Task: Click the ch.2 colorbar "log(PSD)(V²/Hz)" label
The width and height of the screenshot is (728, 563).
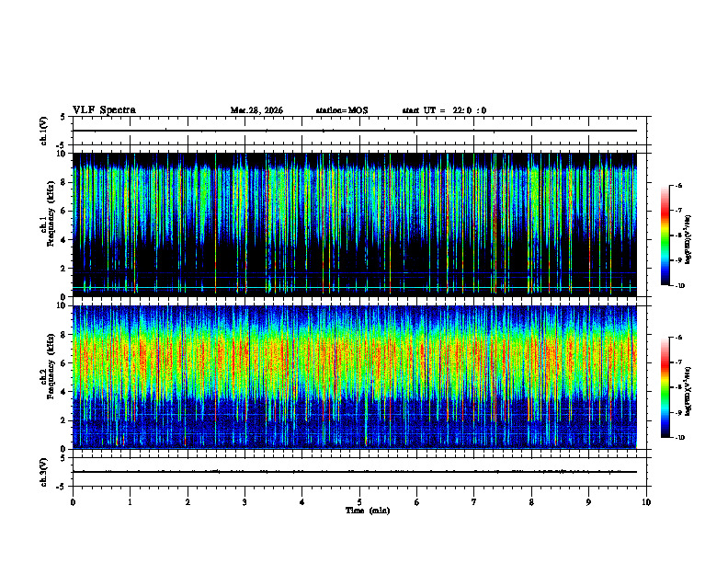Action: coord(688,391)
